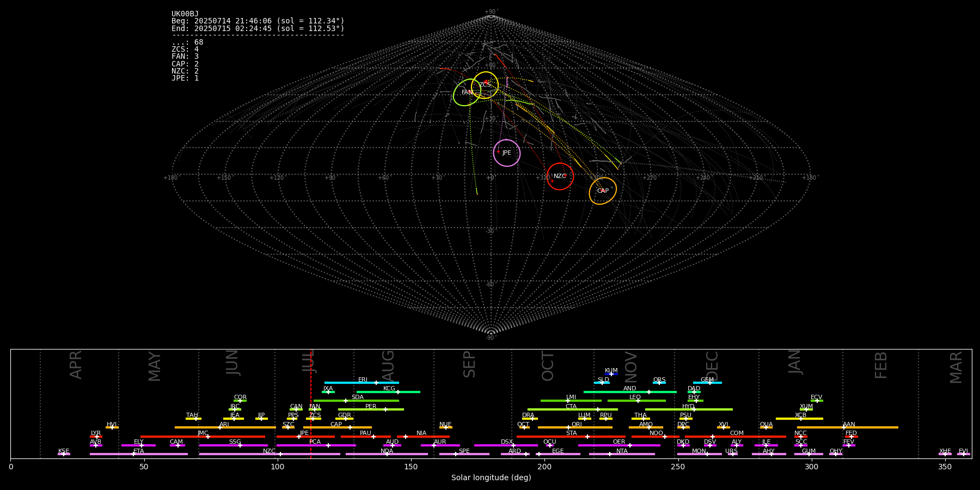This screenshot has width=980, height=490.
Task: Click the STA shower bar in the timeline
Action: pos(571,437)
